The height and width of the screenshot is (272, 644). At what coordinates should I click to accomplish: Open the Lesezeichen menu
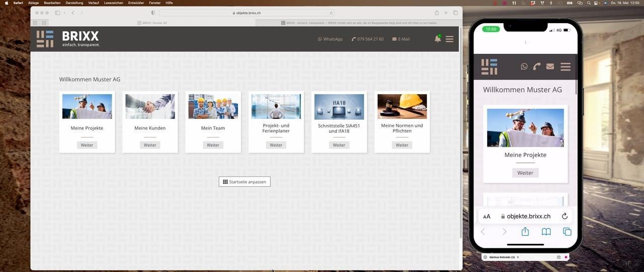click(114, 3)
